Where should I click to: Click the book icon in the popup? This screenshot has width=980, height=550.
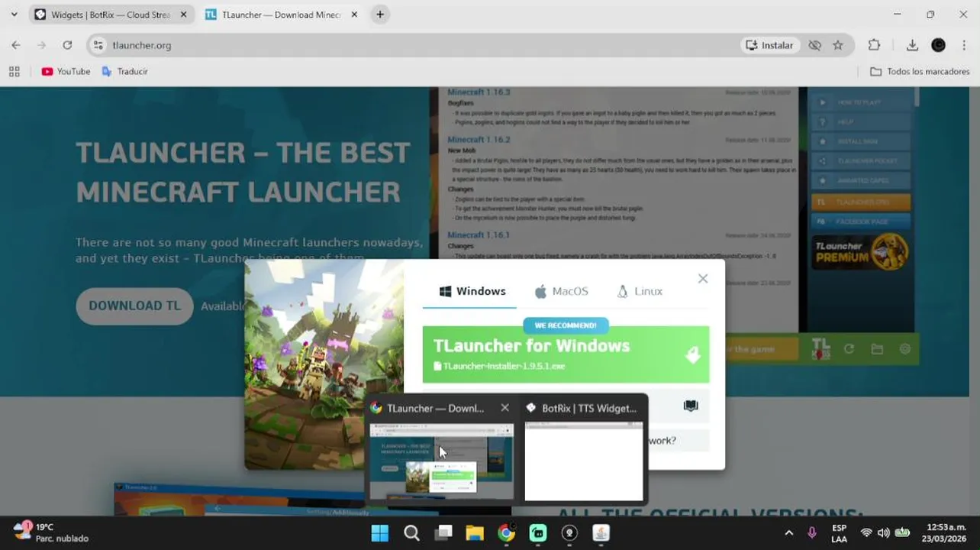pyautogui.click(x=691, y=406)
